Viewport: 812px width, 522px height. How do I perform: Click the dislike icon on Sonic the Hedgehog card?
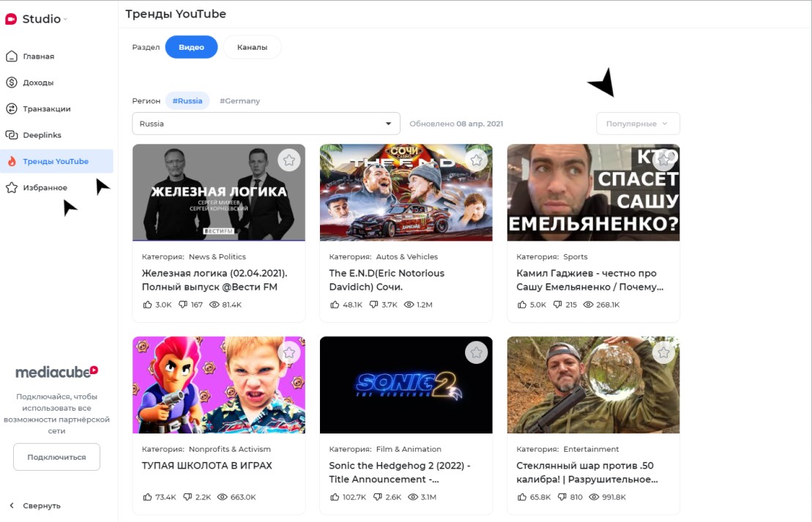pyautogui.click(x=378, y=497)
